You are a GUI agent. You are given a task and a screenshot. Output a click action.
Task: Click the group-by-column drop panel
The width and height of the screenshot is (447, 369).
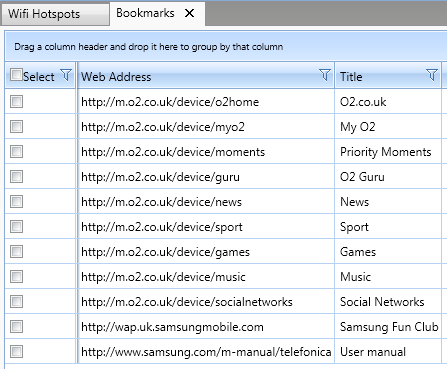(226, 46)
